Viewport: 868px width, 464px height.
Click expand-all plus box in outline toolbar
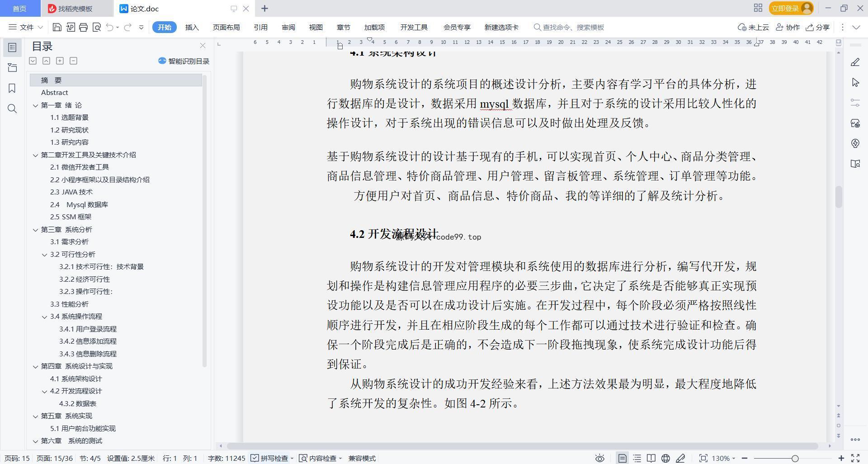[60, 61]
